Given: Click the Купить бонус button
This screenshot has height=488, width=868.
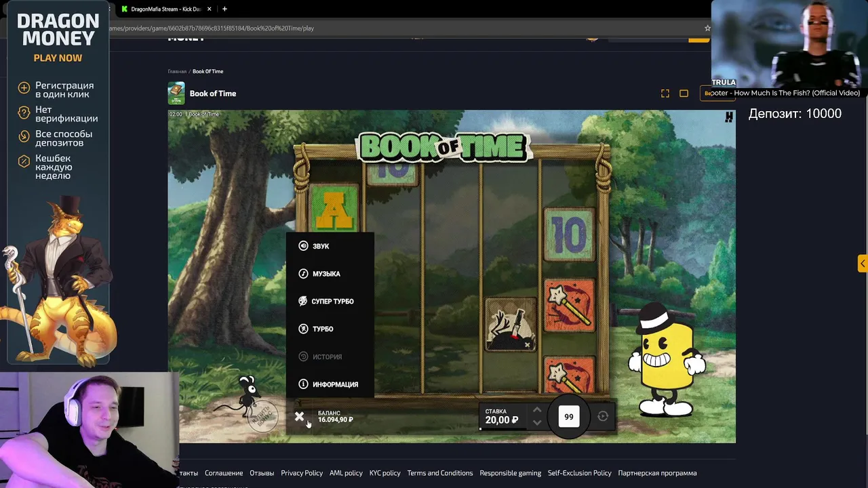Looking at the screenshot, I should [262, 415].
